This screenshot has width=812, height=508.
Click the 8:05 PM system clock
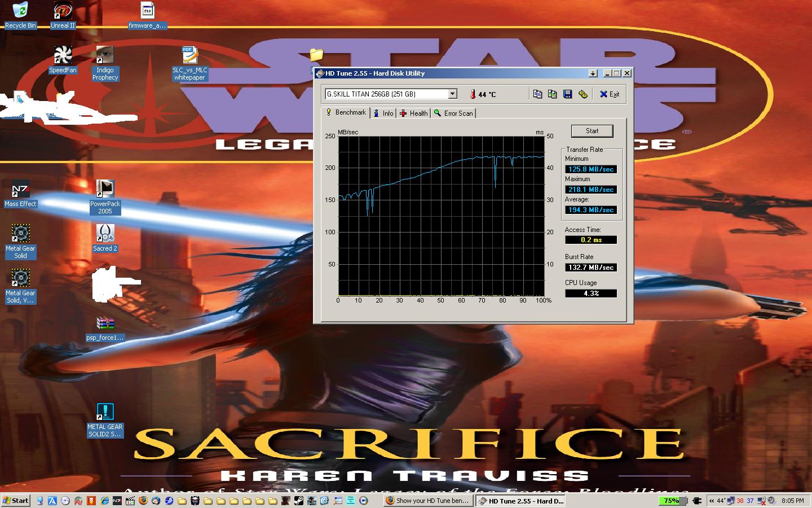[793, 501]
